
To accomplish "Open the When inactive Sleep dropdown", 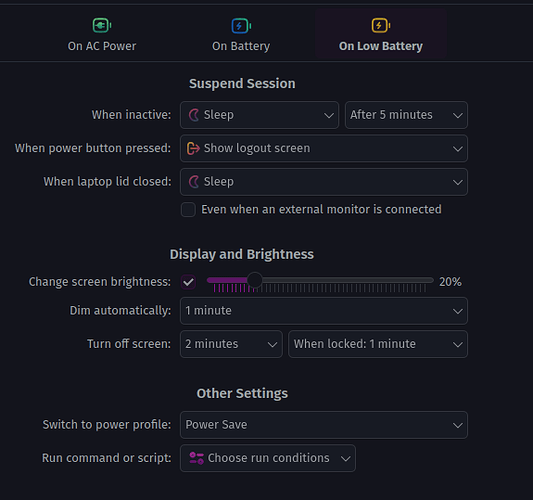I will (259, 115).
